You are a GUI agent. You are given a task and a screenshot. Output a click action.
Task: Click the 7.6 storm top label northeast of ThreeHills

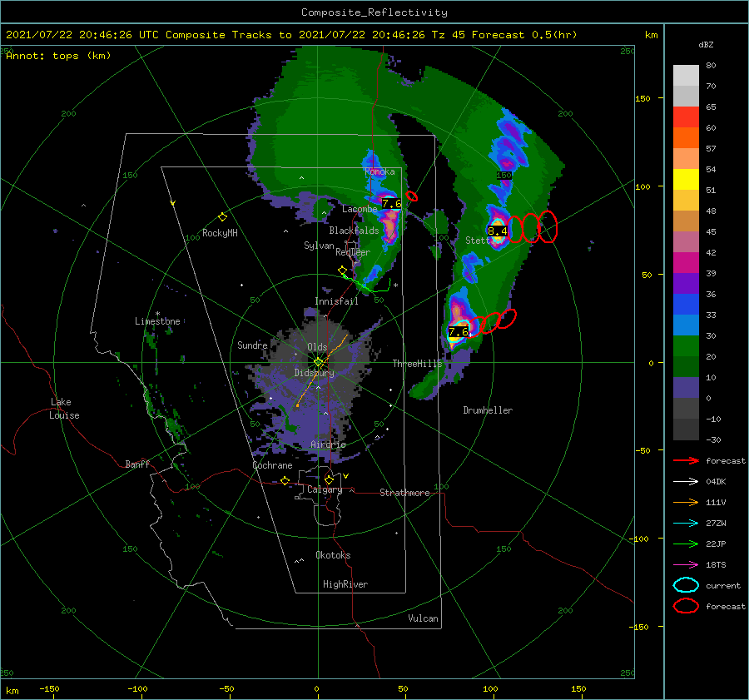coord(458,331)
